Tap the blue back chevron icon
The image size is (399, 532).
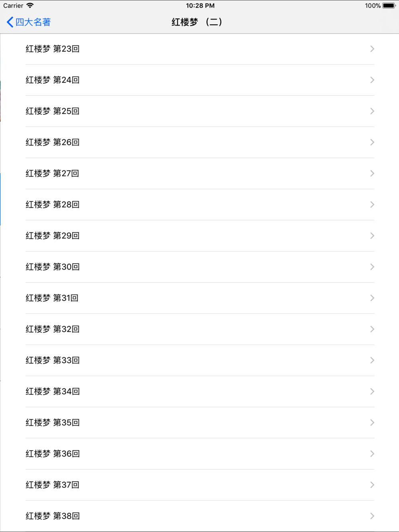click(x=10, y=22)
